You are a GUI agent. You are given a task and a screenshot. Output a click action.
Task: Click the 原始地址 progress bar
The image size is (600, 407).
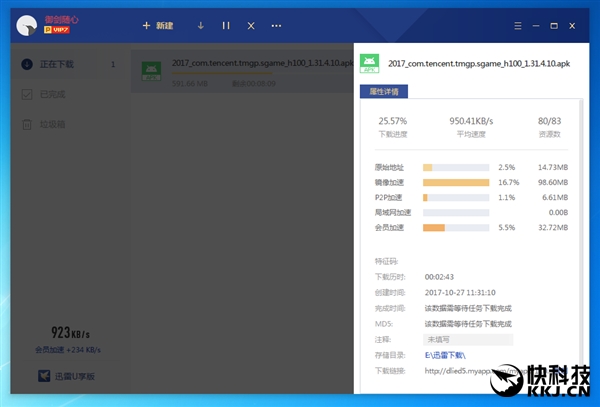pyautogui.click(x=456, y=168)
